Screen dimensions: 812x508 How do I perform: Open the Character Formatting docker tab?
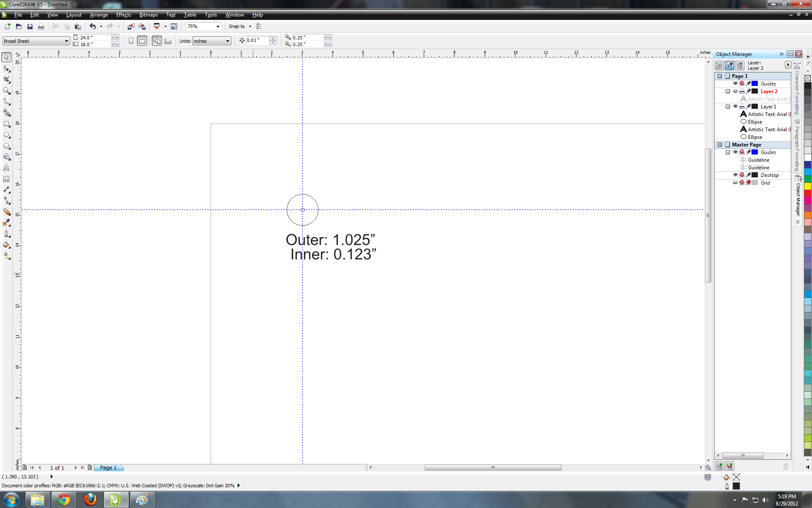pos(797,89)
